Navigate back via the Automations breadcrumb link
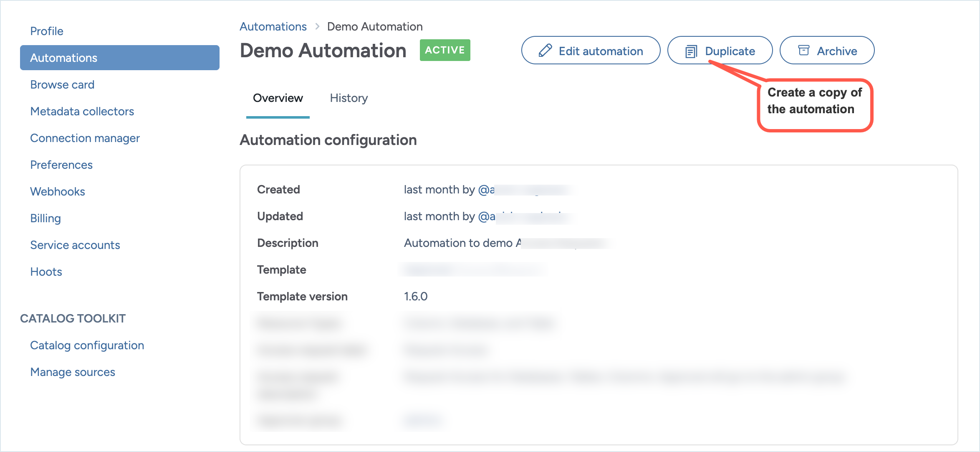This screenshot has width=980, height=452. (273, 26)
